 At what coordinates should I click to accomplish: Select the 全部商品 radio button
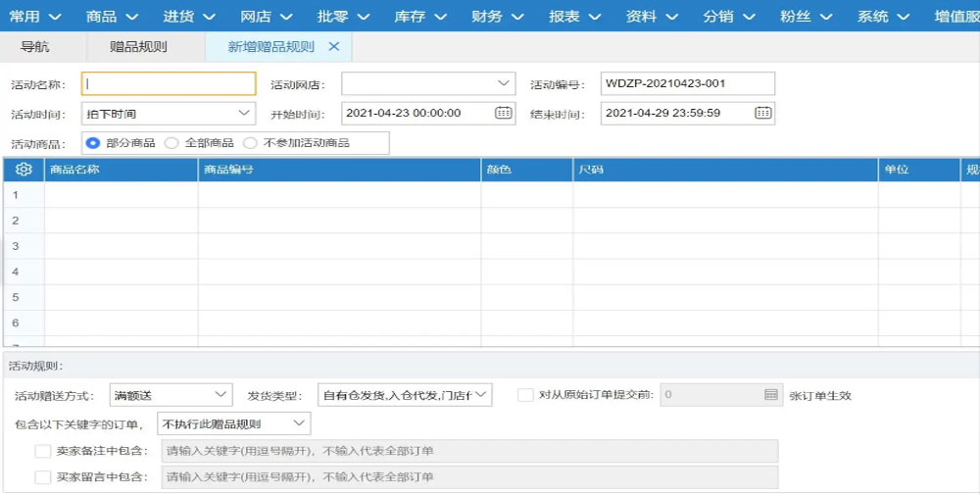tap(171, 143)
